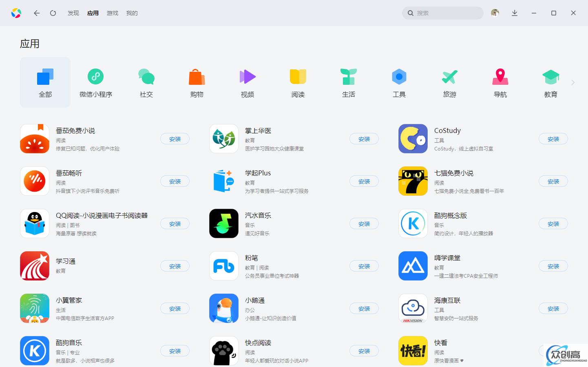Install QQ阅读

coord(175,224)
